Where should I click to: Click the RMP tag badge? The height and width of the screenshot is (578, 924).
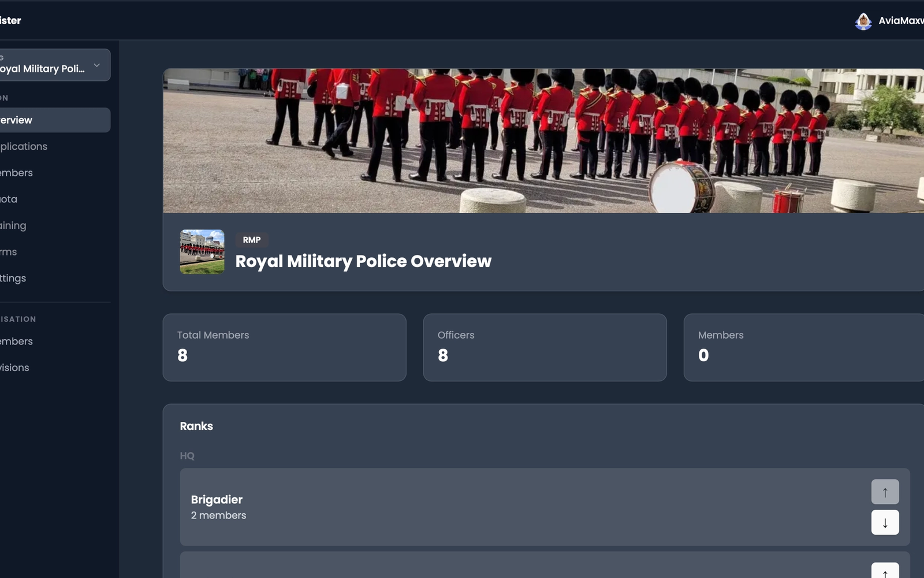pos(252,240)
